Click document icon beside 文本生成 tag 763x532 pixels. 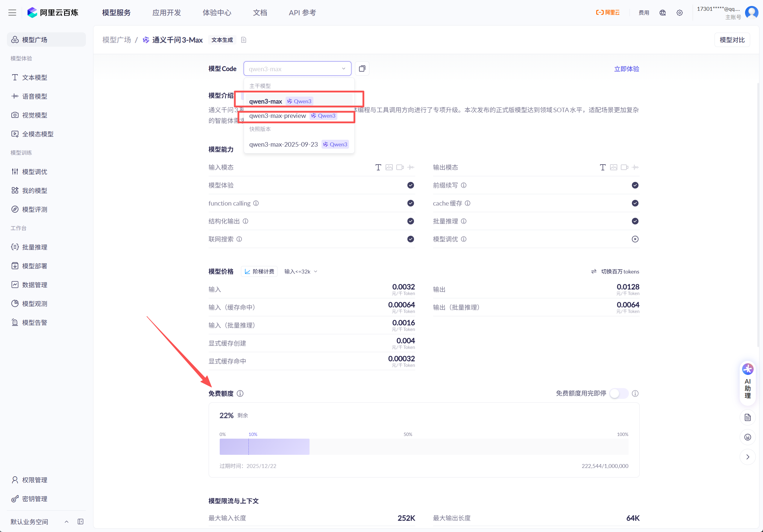(x=244, y=40)
